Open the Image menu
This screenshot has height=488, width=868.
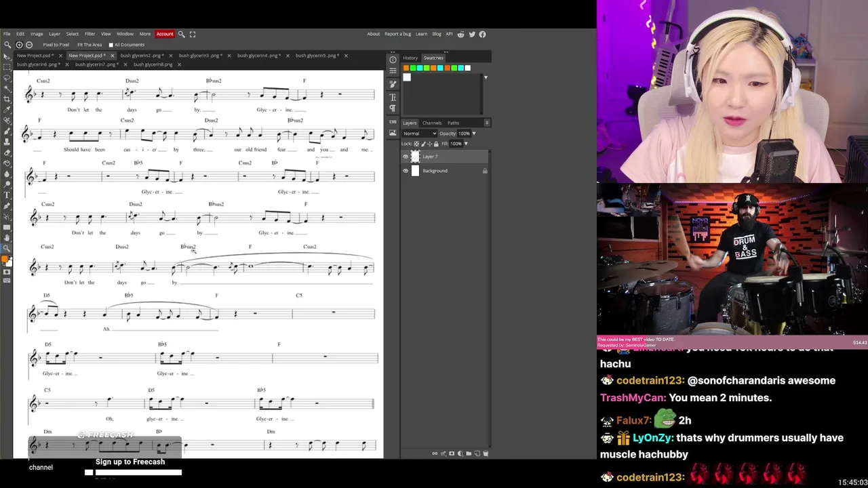[x=37, y=34]
